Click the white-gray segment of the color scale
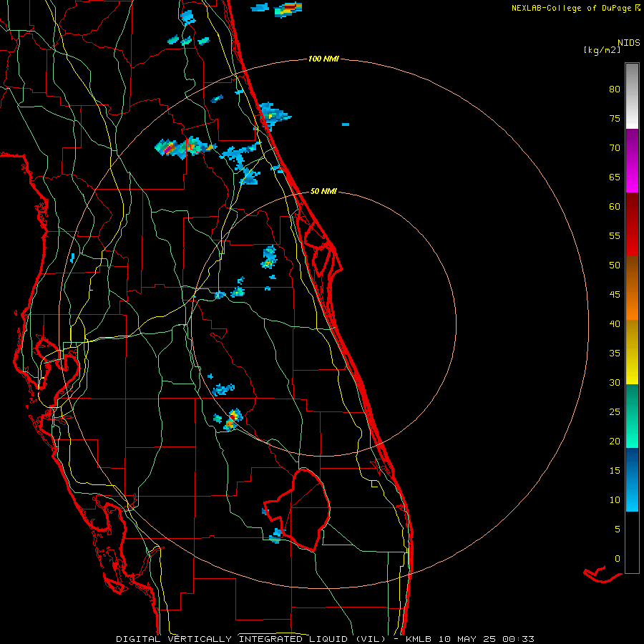The image size is (644, 644). click(632, 96)
